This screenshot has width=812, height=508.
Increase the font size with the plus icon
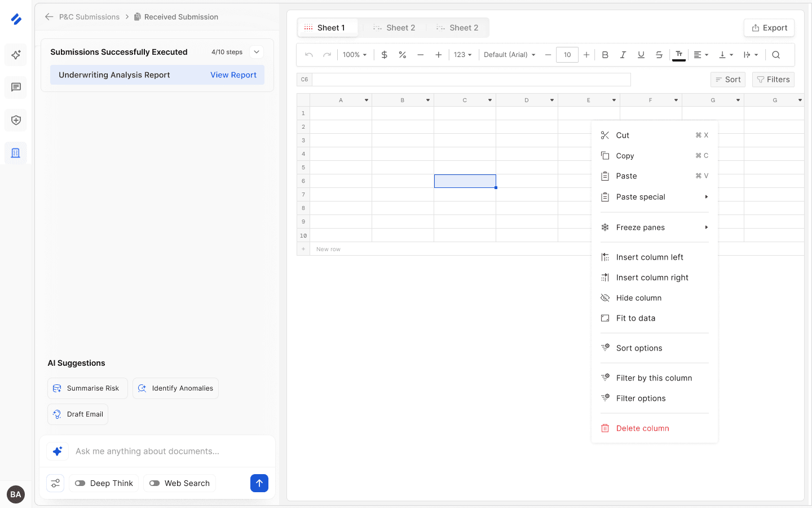tap(586, 55)
